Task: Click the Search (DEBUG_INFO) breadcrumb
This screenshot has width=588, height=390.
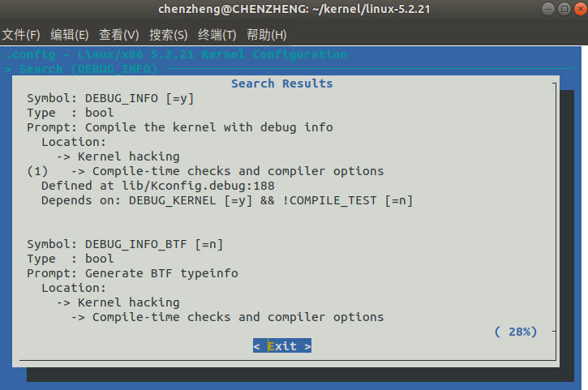Action: pyautogui.click(x=88, y=69)
